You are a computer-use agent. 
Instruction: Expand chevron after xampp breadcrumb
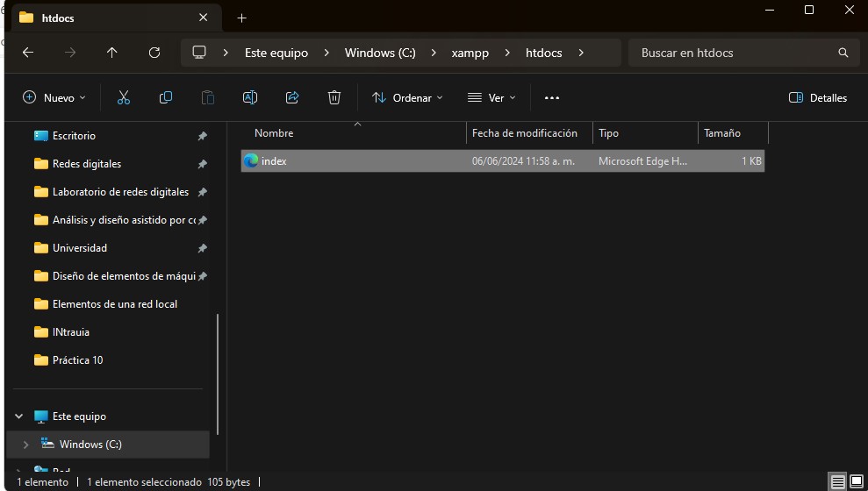[x=507, y=53]
